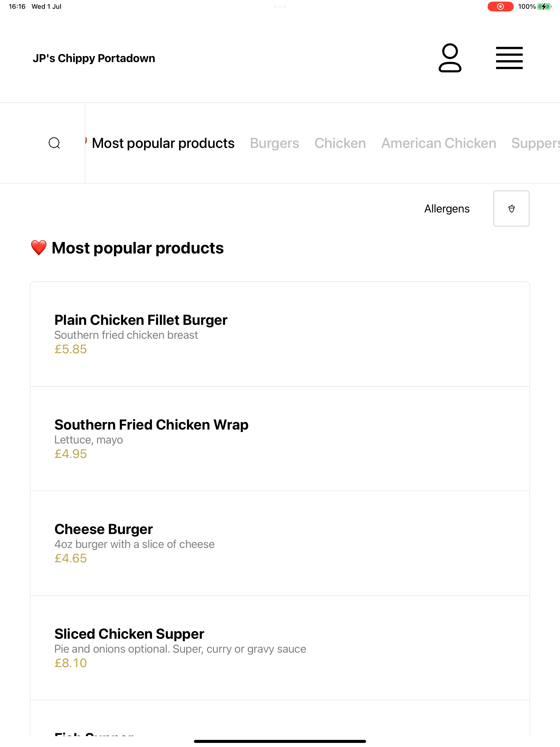Switch to the Burgers tab
The image size is (560, 747).
[x=274, y=143]
